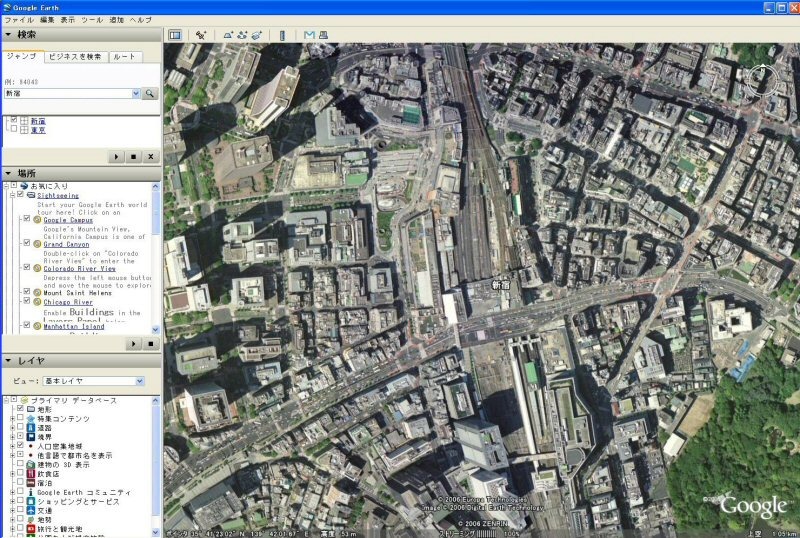Click the email (envelope) toolbar icon
The width and height of the screenshot is (800, 538).
[x=309, y=35]
